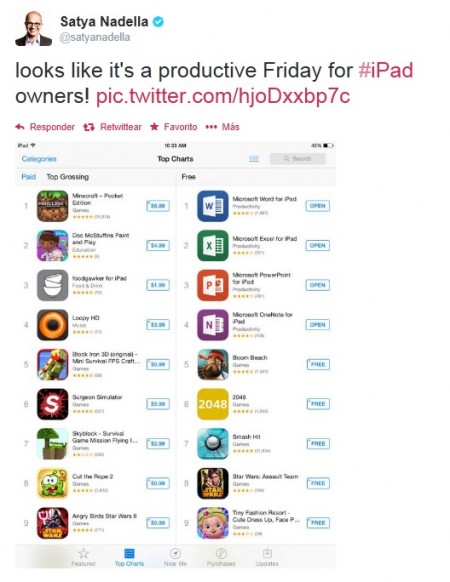Tap the Surgeon Simulator app icon
Image resolution: width=450 pixels, height=582 pixels.
tap(52, 404)
